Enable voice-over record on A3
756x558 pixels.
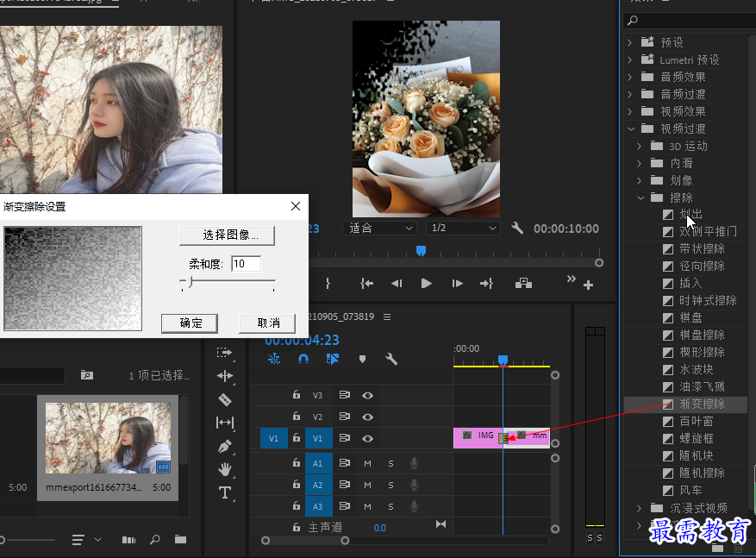tap(414, 506)
